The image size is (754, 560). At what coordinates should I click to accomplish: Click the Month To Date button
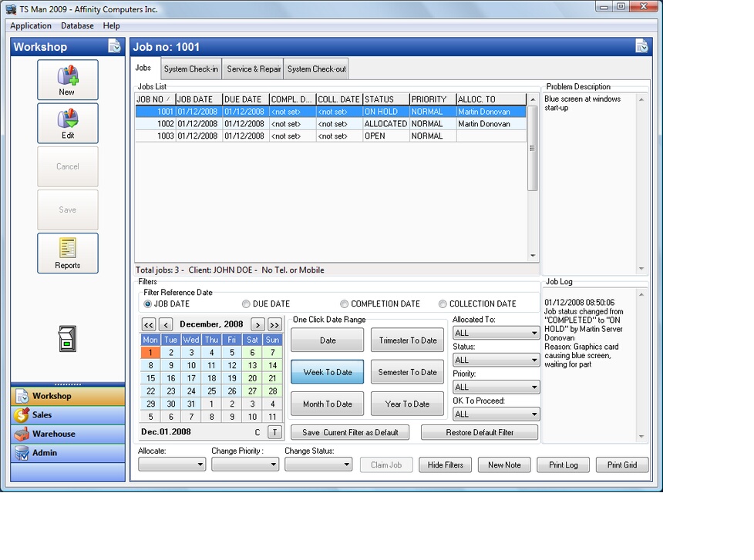(328, 404)
